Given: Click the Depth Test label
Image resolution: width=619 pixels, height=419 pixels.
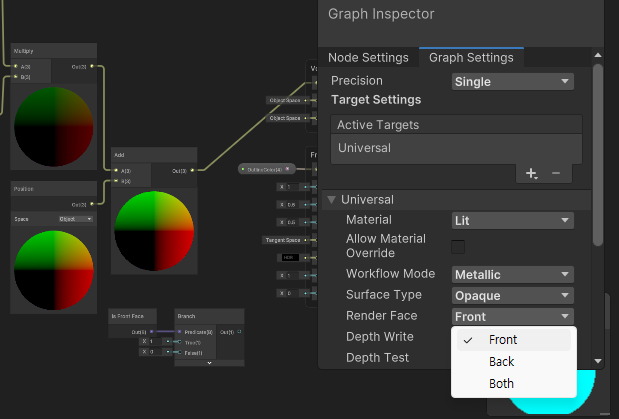Looking at the screenshot, I should (377, 358).
